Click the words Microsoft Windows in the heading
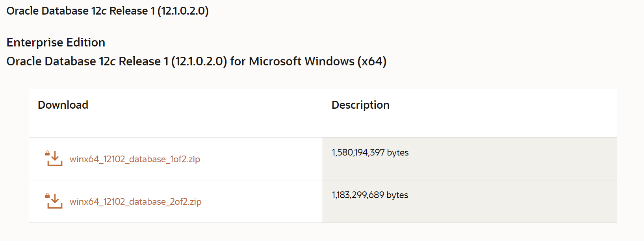 pos(302,61)
